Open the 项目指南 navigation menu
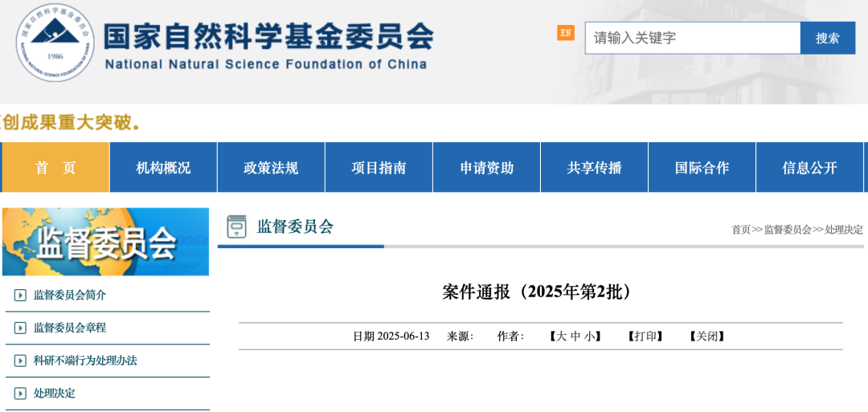 coord(379,168)
